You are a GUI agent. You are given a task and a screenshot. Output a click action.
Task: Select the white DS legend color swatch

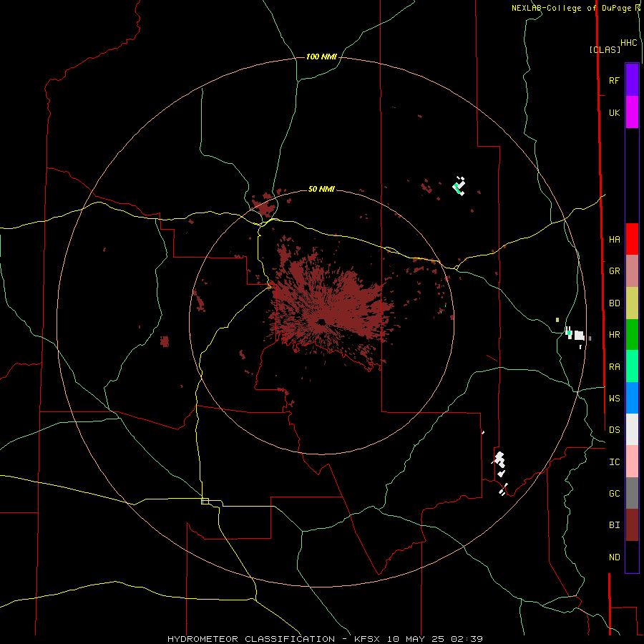[x=632, y=429]
